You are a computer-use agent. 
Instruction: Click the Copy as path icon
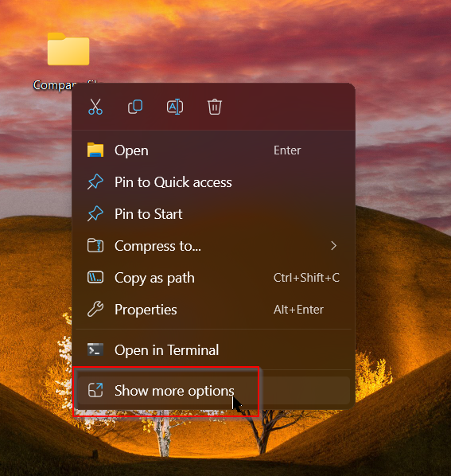click(x=95, y=278)
